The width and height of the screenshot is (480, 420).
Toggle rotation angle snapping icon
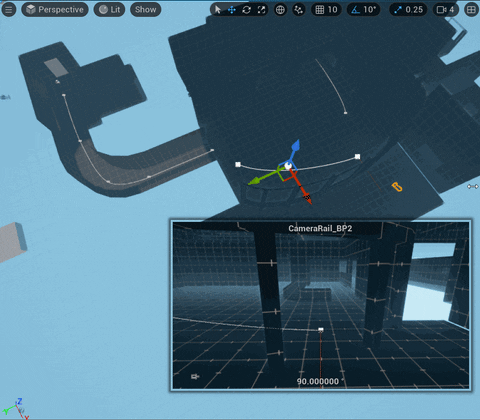[356, 10]
